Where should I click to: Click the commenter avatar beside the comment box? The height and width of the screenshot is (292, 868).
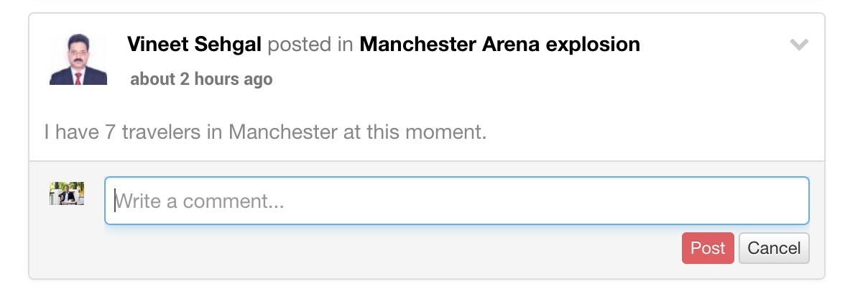click(x=67, y=194)
